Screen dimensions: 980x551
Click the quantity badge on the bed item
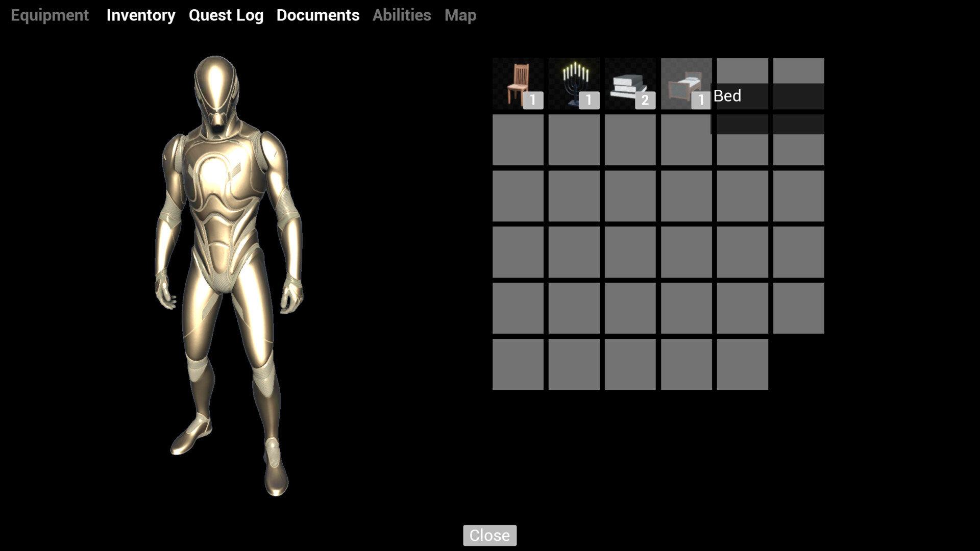pyautogui.click(x=701, y=101)
